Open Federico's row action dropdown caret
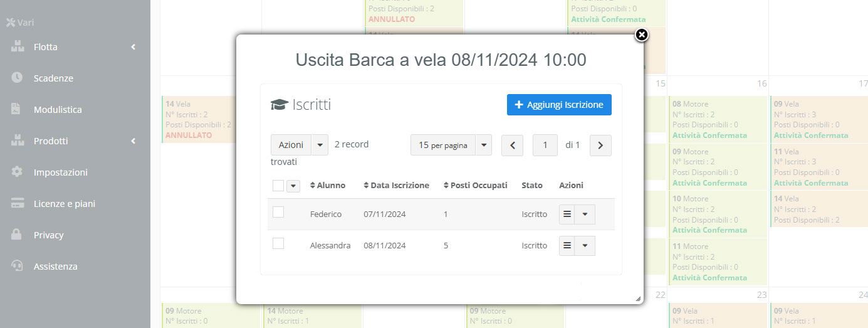The width and height of the screenshot is (868, 328). coord(585,214)
